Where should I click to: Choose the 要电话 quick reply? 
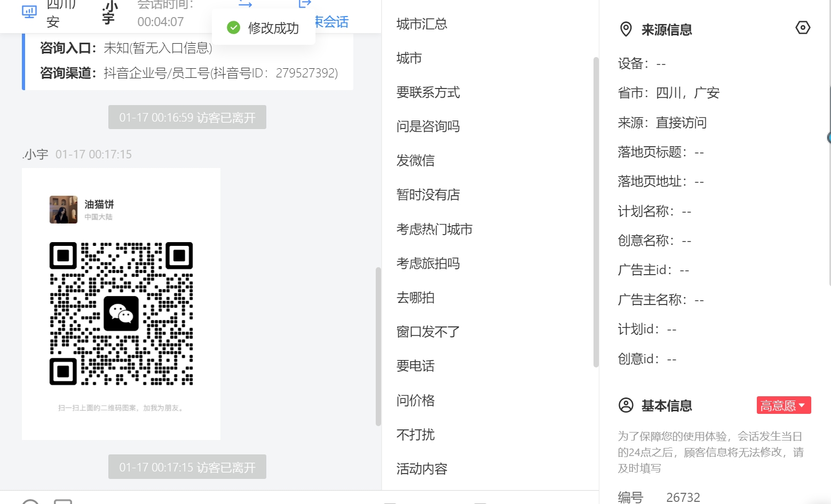[415, 366]
